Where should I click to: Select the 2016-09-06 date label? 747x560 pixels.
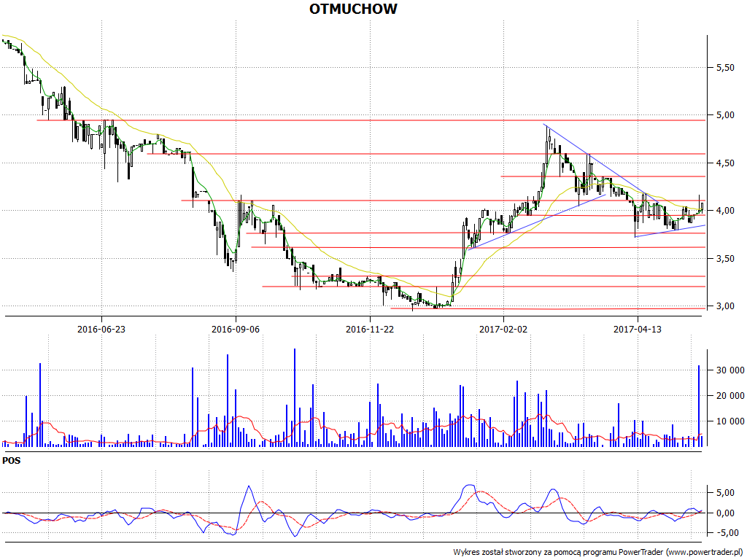236,329
